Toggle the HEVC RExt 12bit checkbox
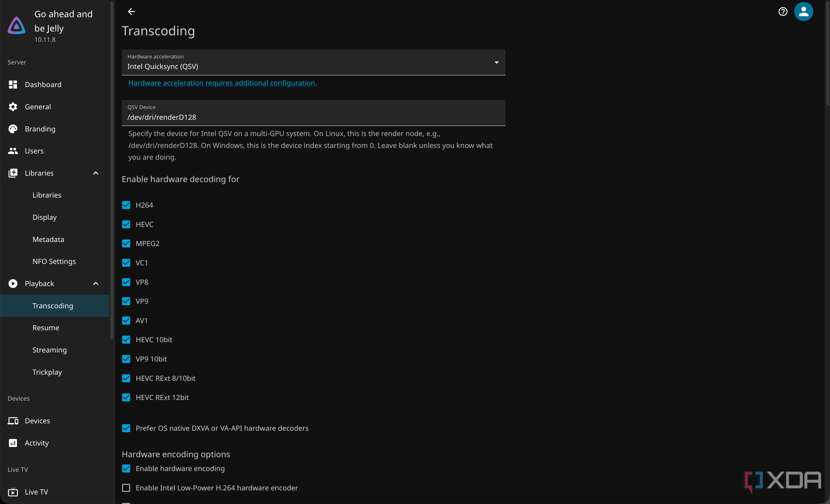The height and width of the screenshot is (504, 830). pos(126,398)
